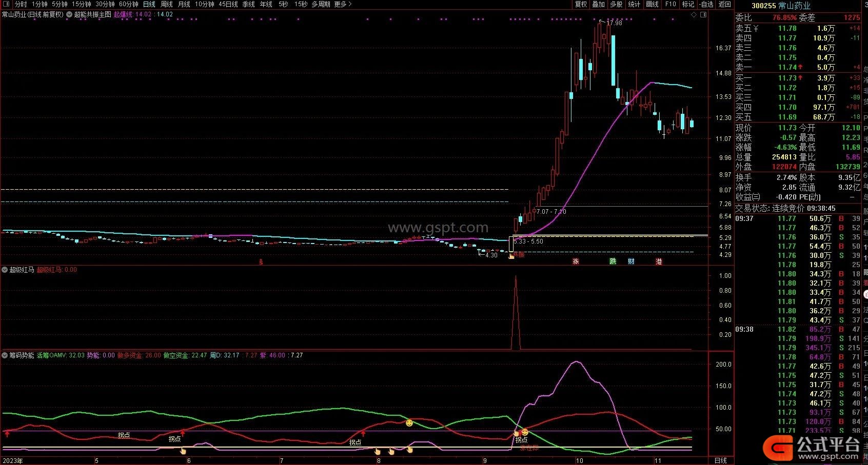Open the 多周期 multi-period view
Screen dimensions: 868x465
click(321, 4)
